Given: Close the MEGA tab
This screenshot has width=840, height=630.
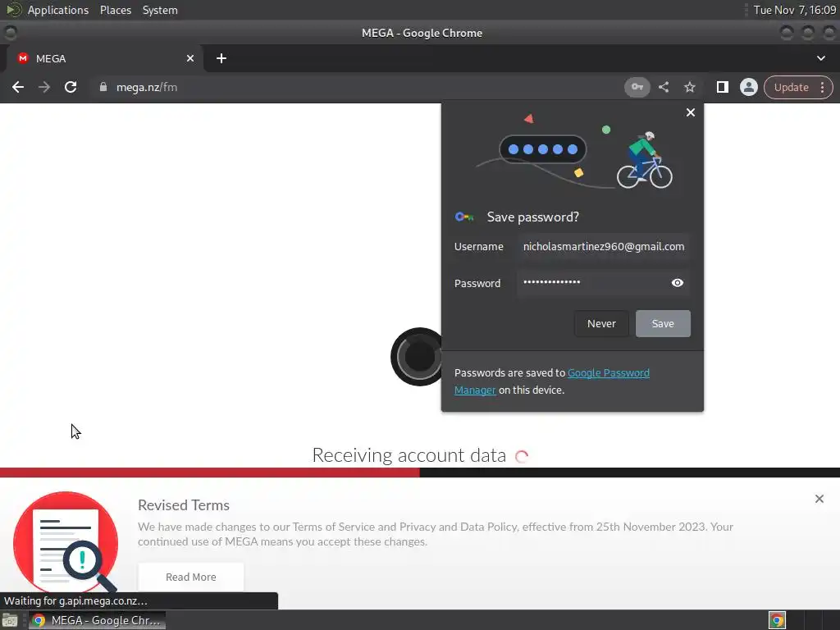Looking at the screenshot, I should point(190,58).
